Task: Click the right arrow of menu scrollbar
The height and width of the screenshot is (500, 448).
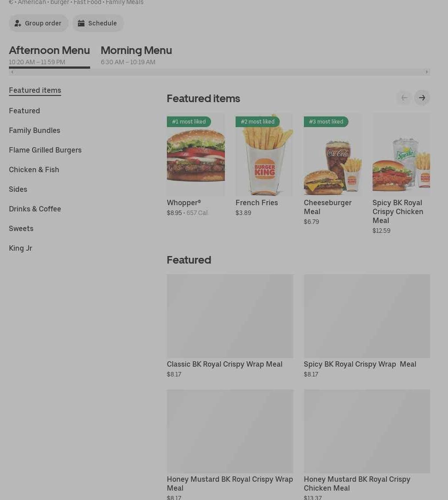Action: [427, 72]
